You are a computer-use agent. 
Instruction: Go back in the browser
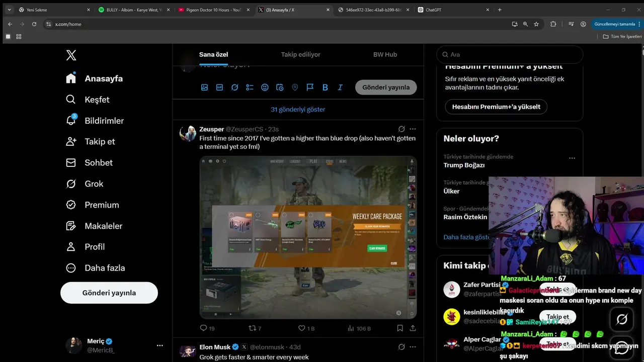pyautogui.click(x=10, y=24)
